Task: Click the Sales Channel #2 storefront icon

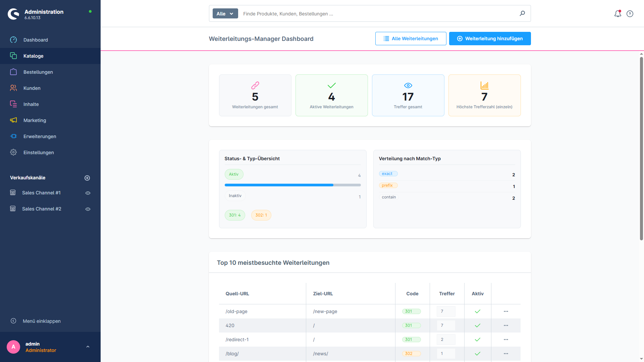Action: (13, 209)
